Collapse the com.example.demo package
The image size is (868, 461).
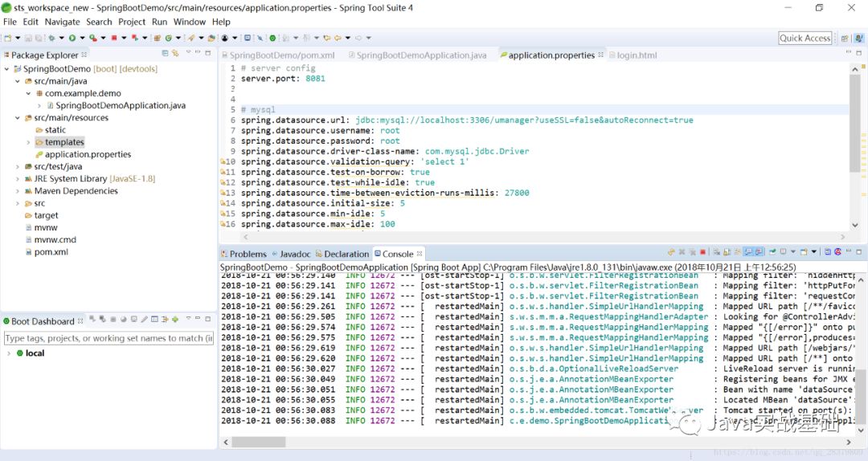click(x=29, y=93)
